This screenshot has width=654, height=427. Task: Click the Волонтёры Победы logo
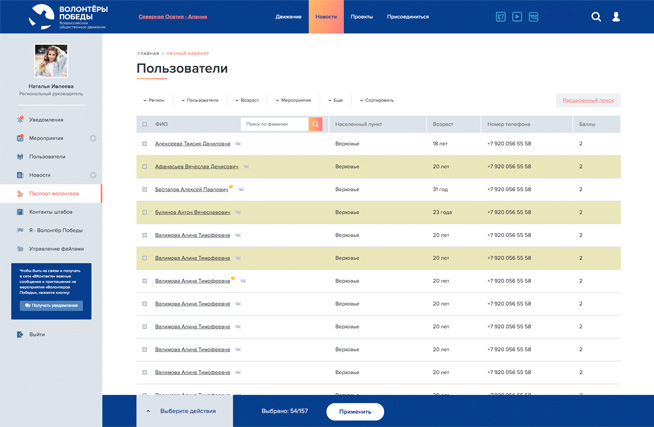coord(68,16)
